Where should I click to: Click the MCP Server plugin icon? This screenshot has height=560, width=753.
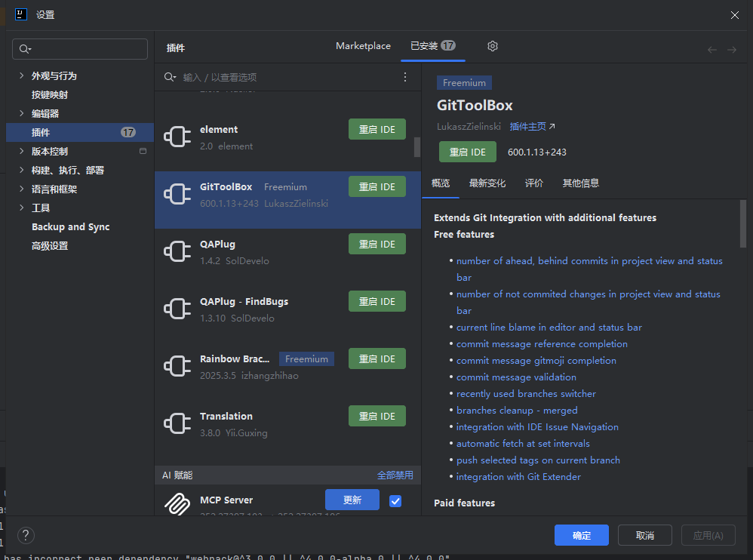(x=177, y=504)
